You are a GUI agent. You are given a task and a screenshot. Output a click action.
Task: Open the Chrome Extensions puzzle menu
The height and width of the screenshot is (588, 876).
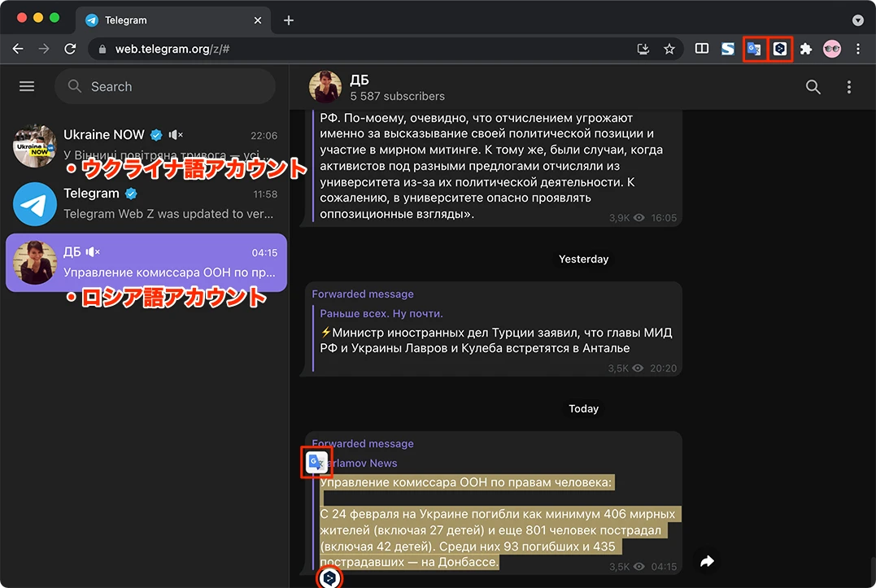(x=805, y=49)
